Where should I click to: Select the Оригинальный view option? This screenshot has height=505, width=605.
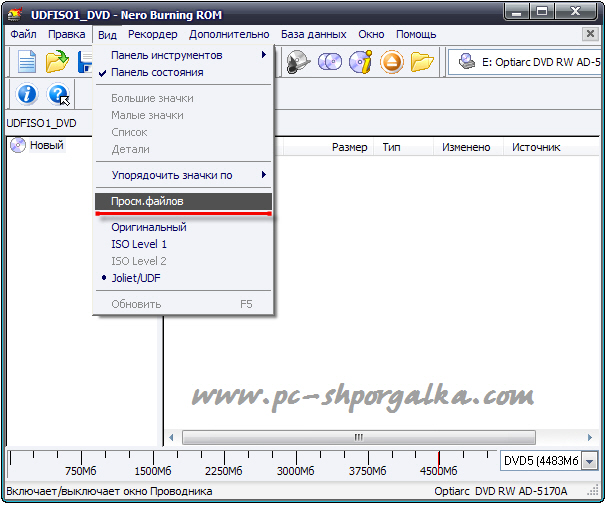pyautogui.click(x=183, y=227)
